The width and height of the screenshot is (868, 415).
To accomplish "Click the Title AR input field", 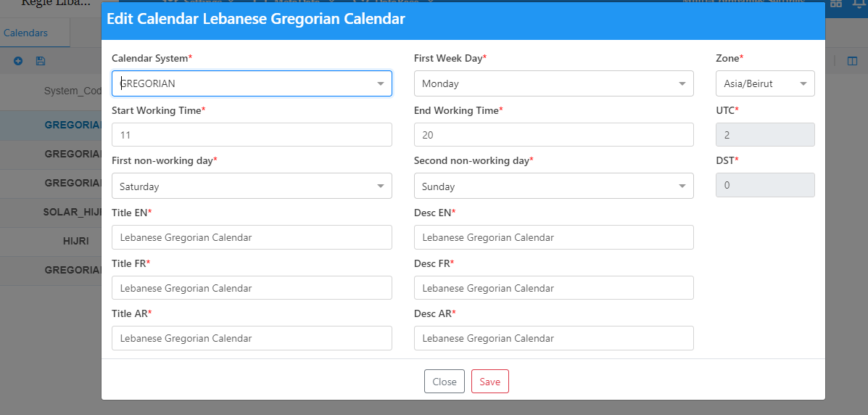I will pos(252,338).
